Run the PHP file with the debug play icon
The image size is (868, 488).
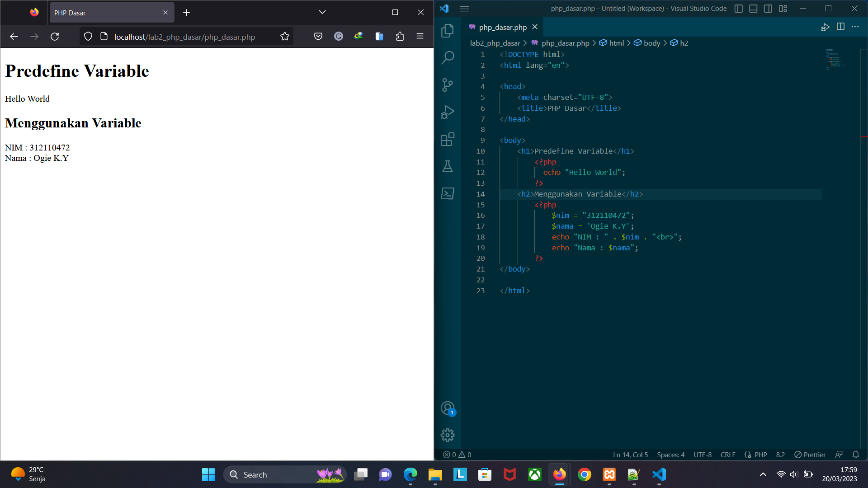[x=825, y=27]
